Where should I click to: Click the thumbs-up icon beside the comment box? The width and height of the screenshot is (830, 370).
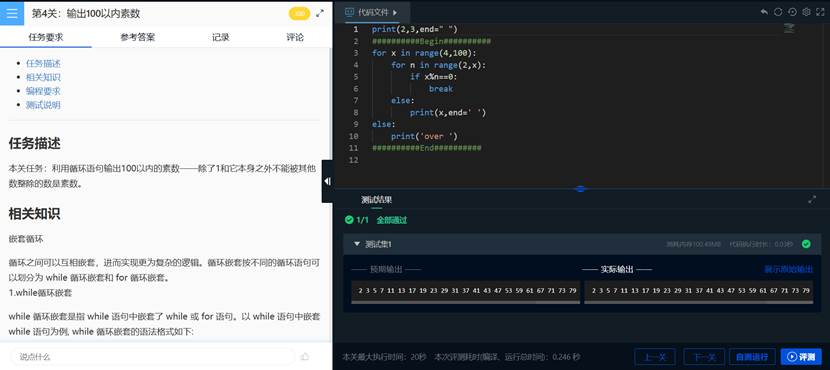click(x=304, y=357)
